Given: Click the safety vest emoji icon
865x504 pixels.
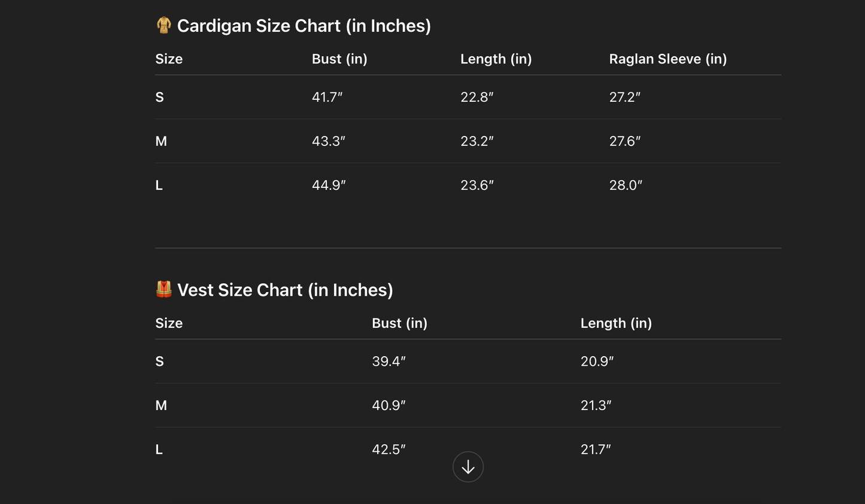Looking at the screenshot, I should pos(163,289).
